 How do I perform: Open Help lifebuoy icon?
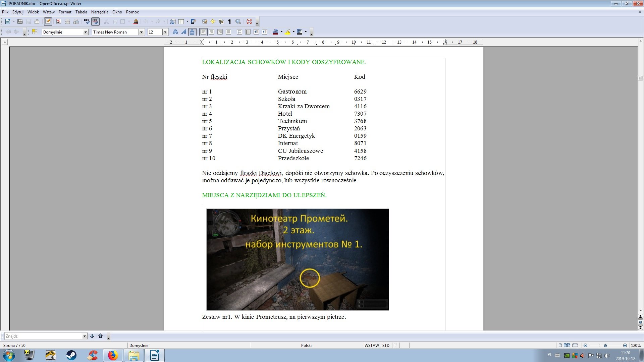coord(249,21)
